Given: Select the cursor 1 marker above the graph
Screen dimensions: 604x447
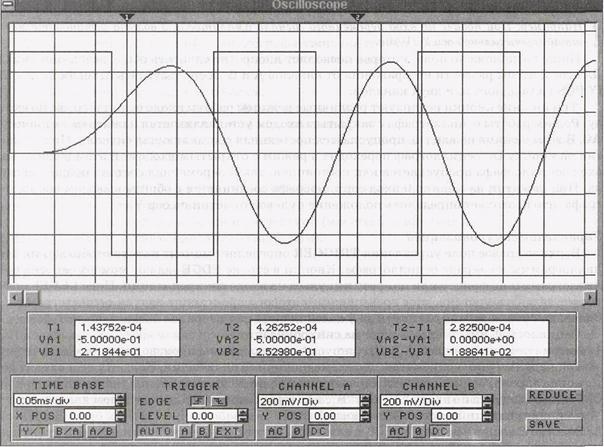Looking at the screenshot, I should coord(127,17).
